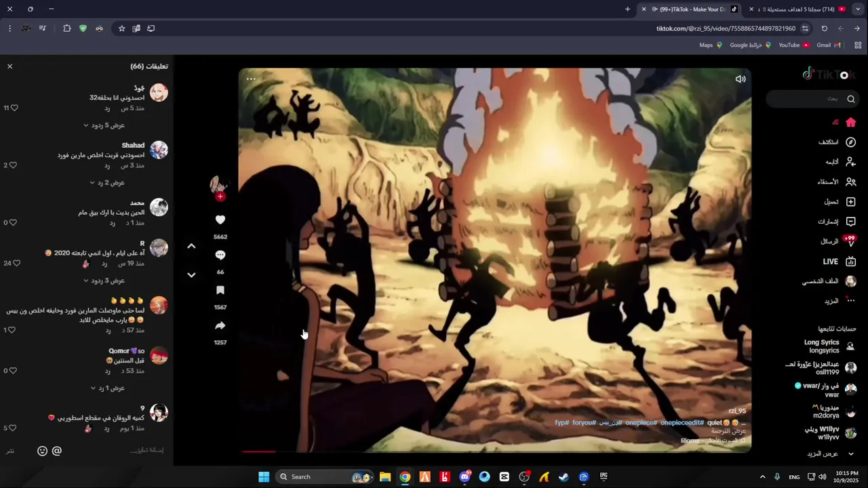Click the video progress bar
Image resolution: width=868 pixels, height=488 pixels.
point(495,451)
